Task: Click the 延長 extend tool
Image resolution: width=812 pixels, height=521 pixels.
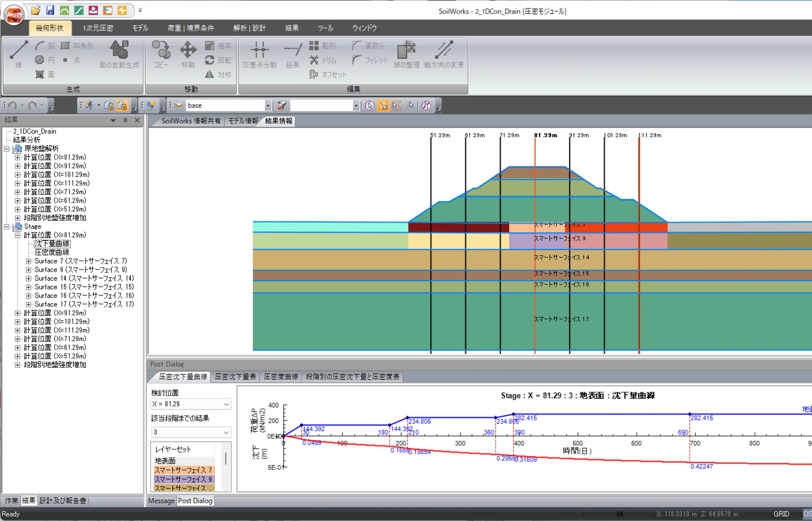Action: (x=293, y=54)
